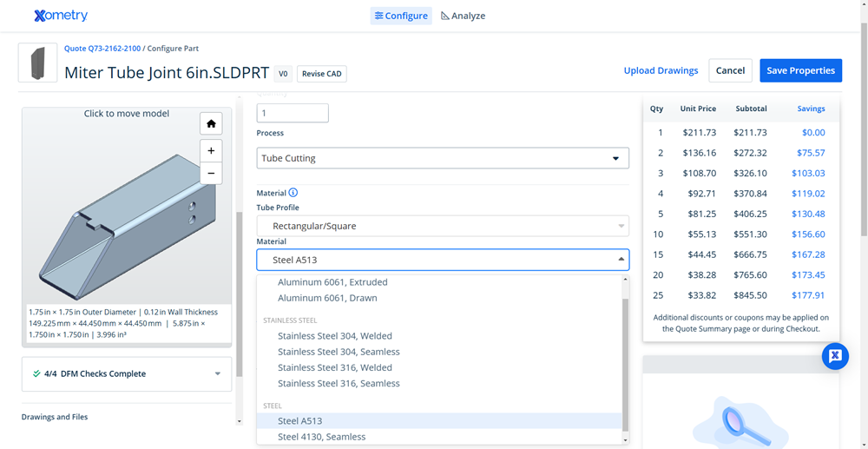Click the Xometry logo

(61, 16)
